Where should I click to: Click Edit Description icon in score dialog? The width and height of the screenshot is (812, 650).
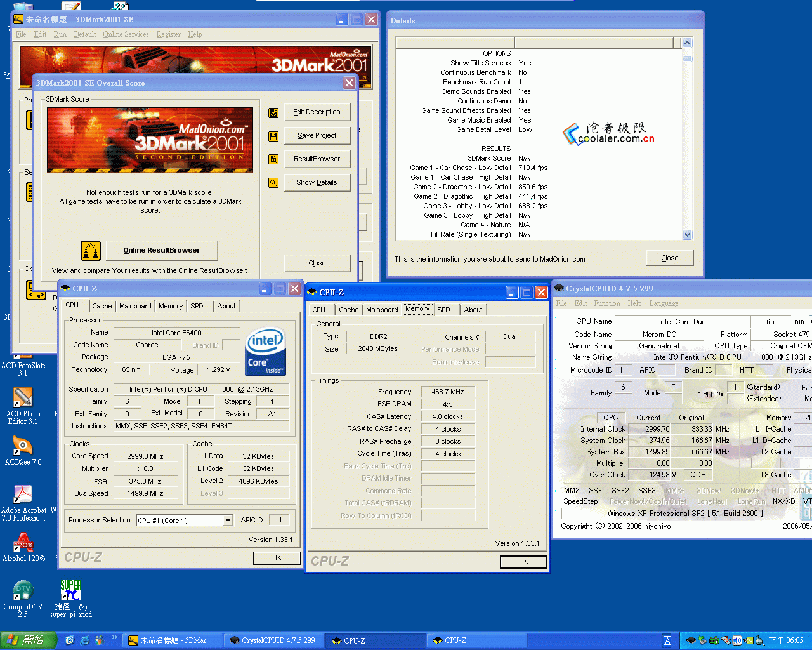pos(273,113)
